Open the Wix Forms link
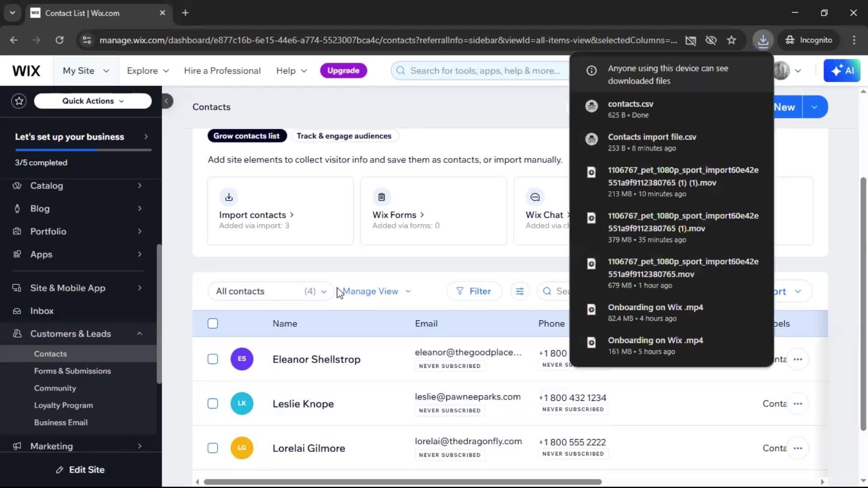The width and height of the screenshot is (868, 488). tap(398, 215)
